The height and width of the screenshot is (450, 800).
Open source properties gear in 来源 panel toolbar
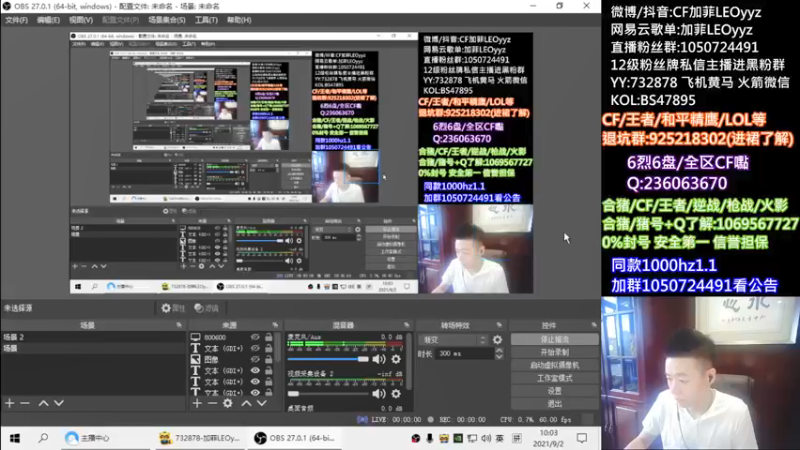pos(228,403)
